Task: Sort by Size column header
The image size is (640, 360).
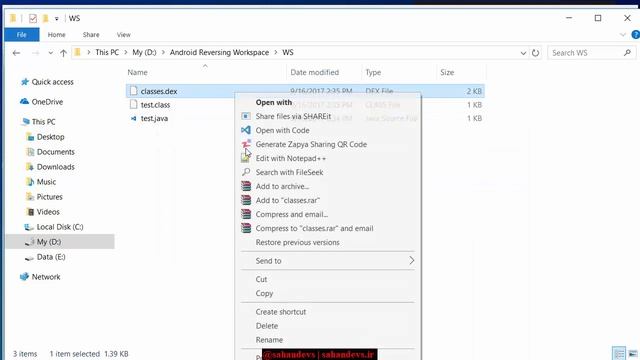Action: [x=447, y=72]
